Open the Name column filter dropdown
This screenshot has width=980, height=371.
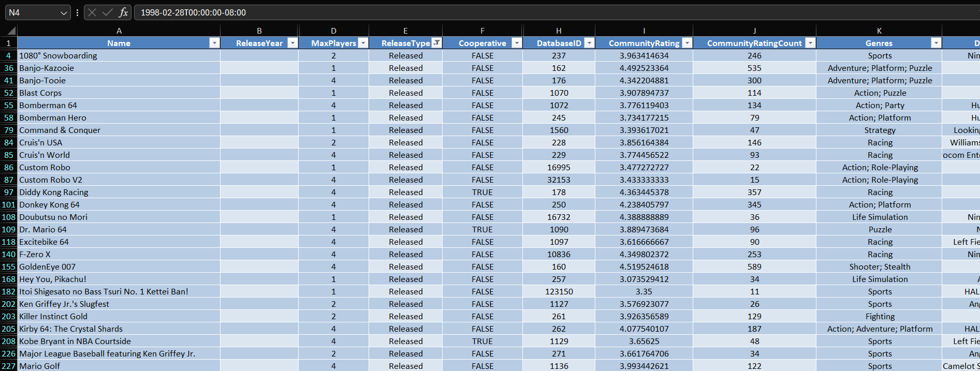pyautogui.click(x=214, y=43)
